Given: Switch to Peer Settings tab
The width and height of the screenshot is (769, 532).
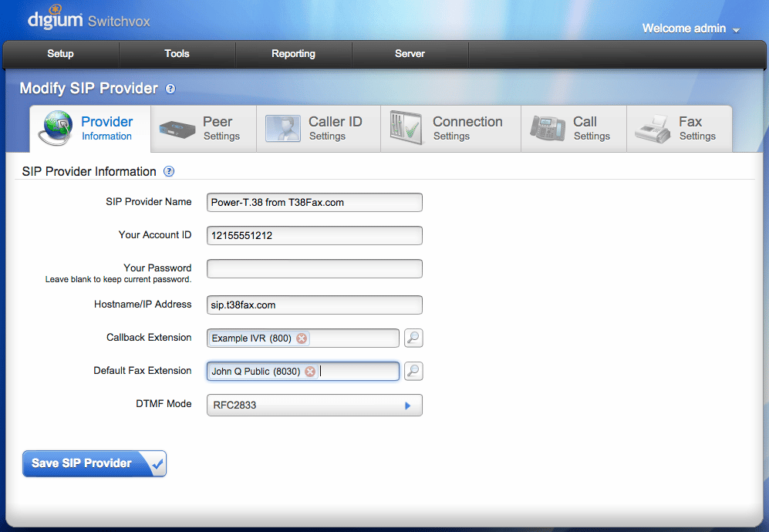Looking at the screenshot, I should pos(204,129).
